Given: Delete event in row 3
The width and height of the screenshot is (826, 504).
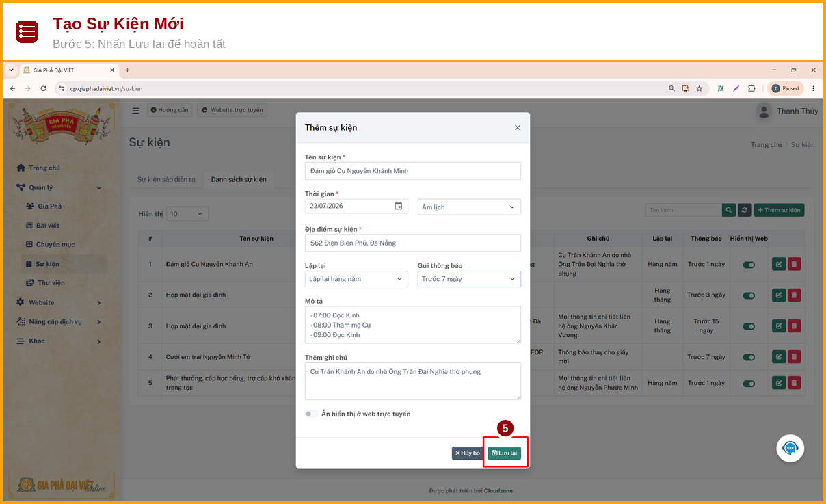Looking at the screenshot, I should pos(794,326).
